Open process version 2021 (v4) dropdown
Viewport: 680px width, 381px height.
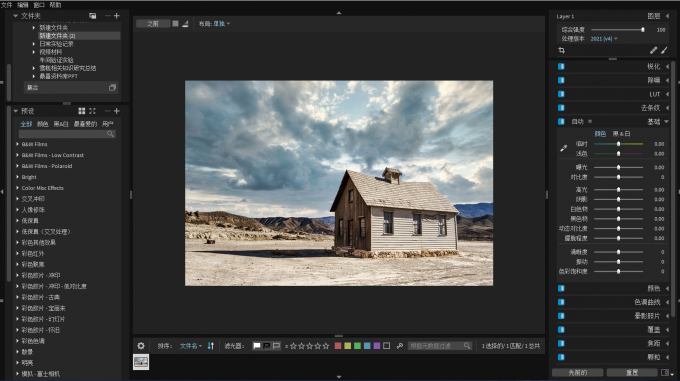coord(604,39)
